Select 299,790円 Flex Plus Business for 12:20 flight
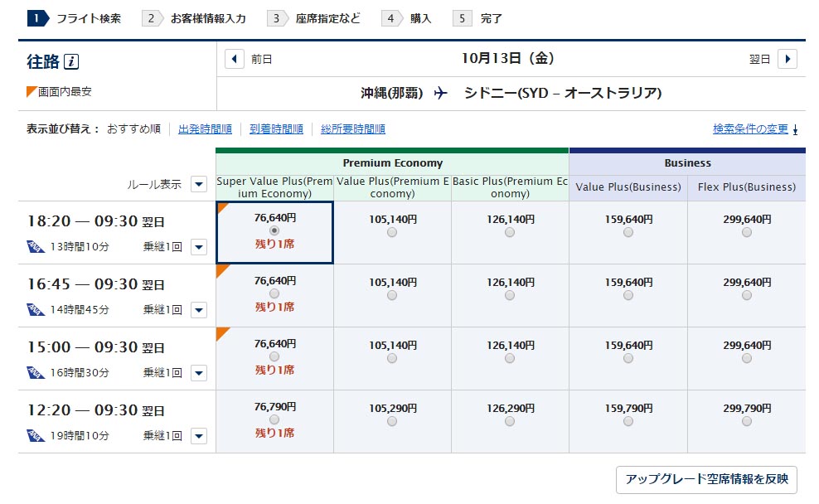This screenshot has width=819, height=504. [x=747, y=421]
